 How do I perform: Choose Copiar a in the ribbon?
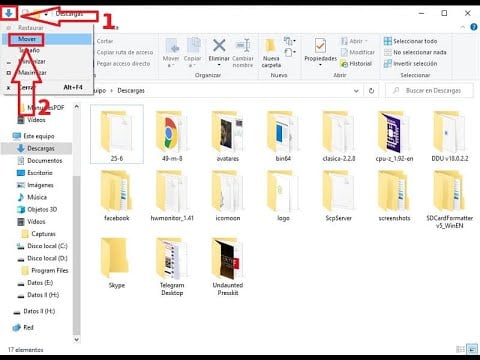[192, 53]
